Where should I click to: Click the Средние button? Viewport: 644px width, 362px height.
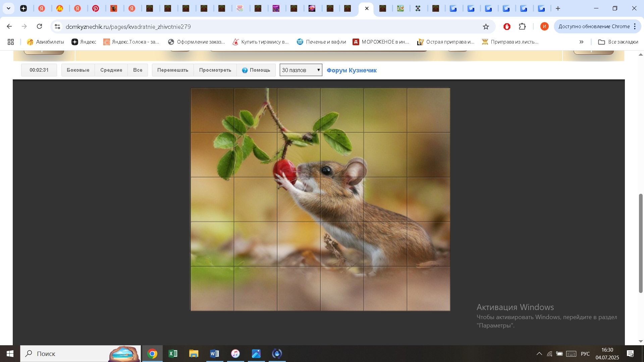click(111, 70)
